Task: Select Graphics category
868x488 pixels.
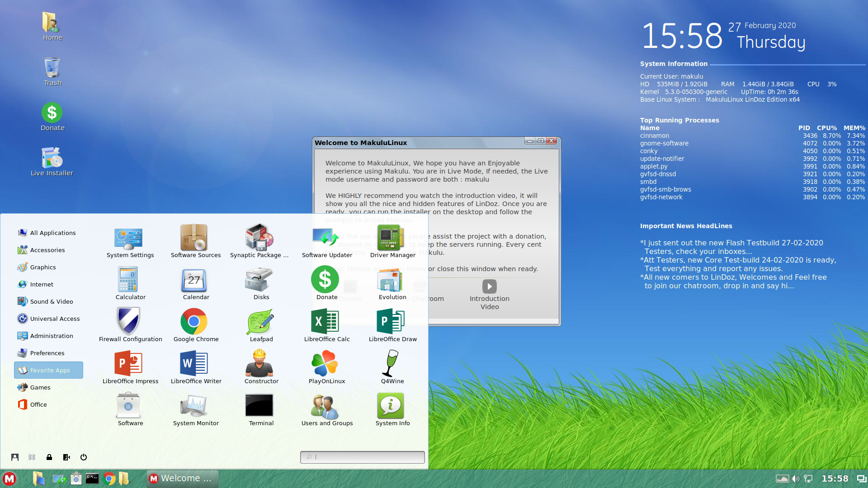Action: coord(48,267)
